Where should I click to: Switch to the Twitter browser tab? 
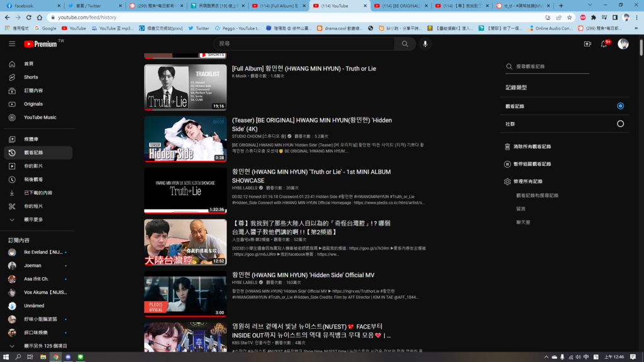pos(93,6)
